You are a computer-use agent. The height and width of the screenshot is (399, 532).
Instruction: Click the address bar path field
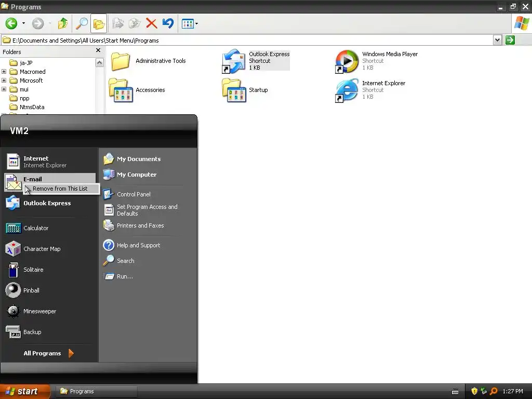(247, 41)
